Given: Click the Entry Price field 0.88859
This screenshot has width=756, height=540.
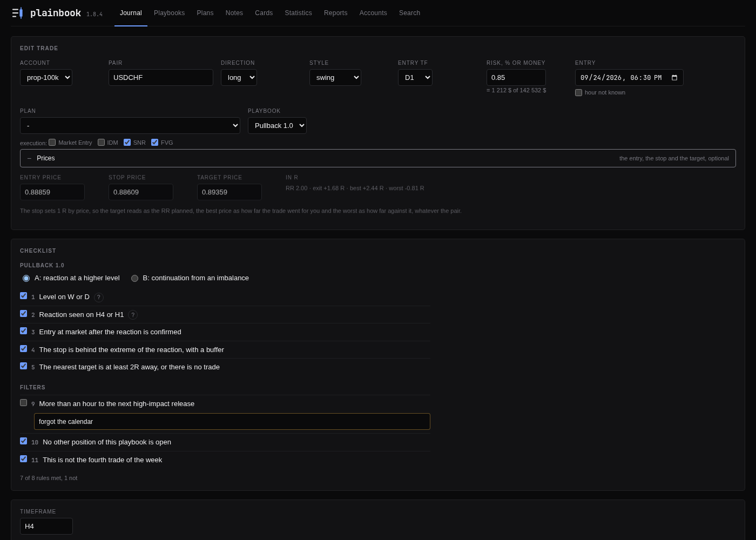Looking at the screenshot, I should point(52,192).
